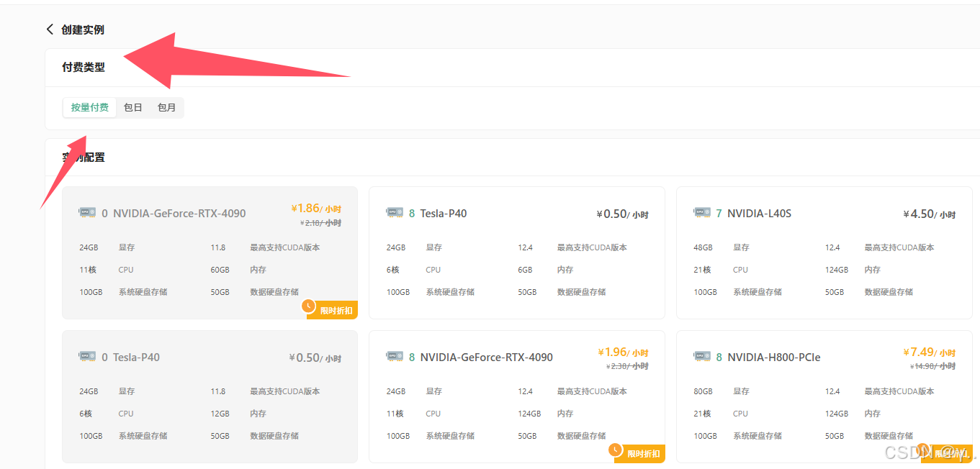This screenshot has width=980, height=469.
Task: Switch to the 付费类型 section header
Action: tap(84, 68)
